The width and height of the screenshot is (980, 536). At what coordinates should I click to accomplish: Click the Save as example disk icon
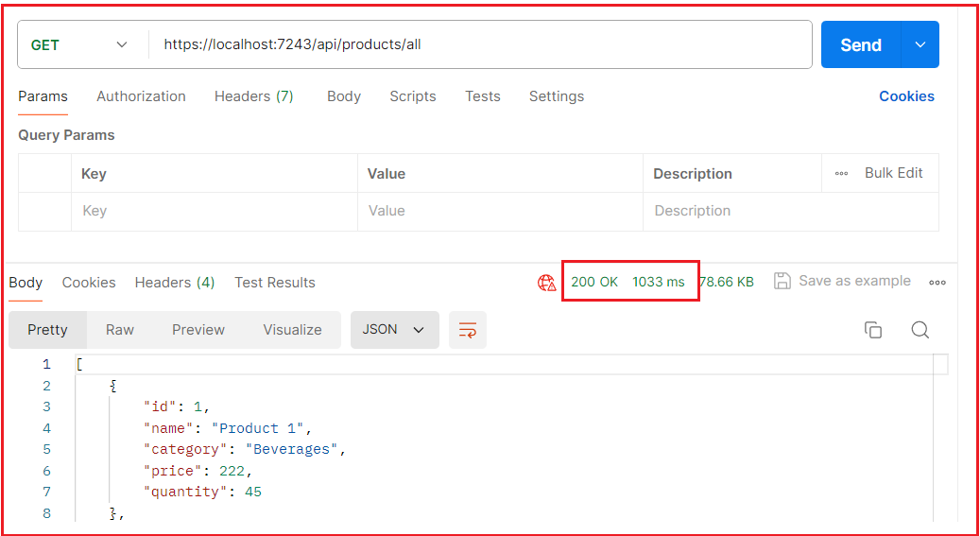[782, 281]
